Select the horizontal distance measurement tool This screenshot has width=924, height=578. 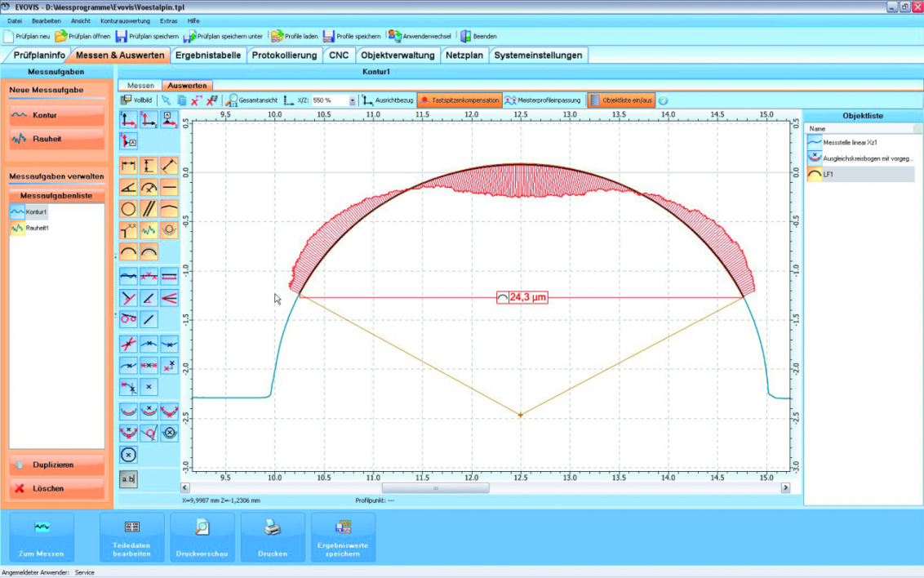click(129, 167)
